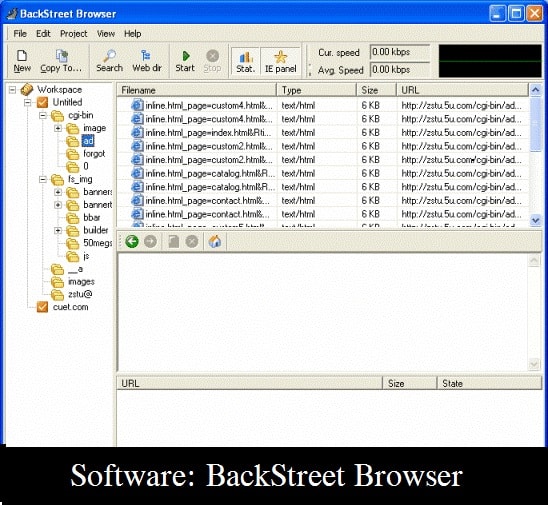Click the Copy To... toolbar icon
Viewport: 548px width, 505px height.
point(61,61)
